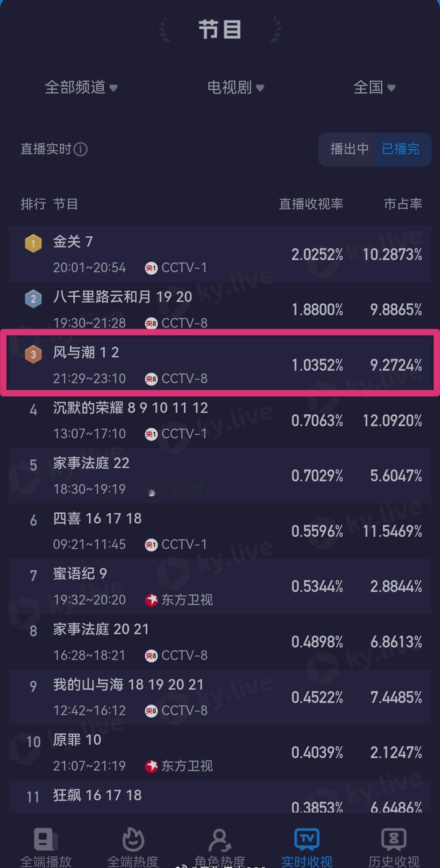This screenshot has height=868, width=440.
Task: Tap the 直播收视率 column header
Action: point(311,205)
